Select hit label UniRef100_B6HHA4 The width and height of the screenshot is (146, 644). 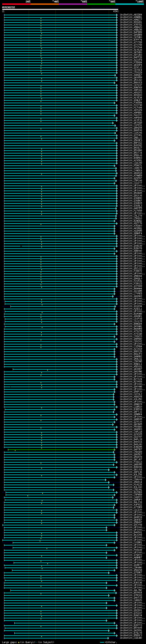[131, 289]
